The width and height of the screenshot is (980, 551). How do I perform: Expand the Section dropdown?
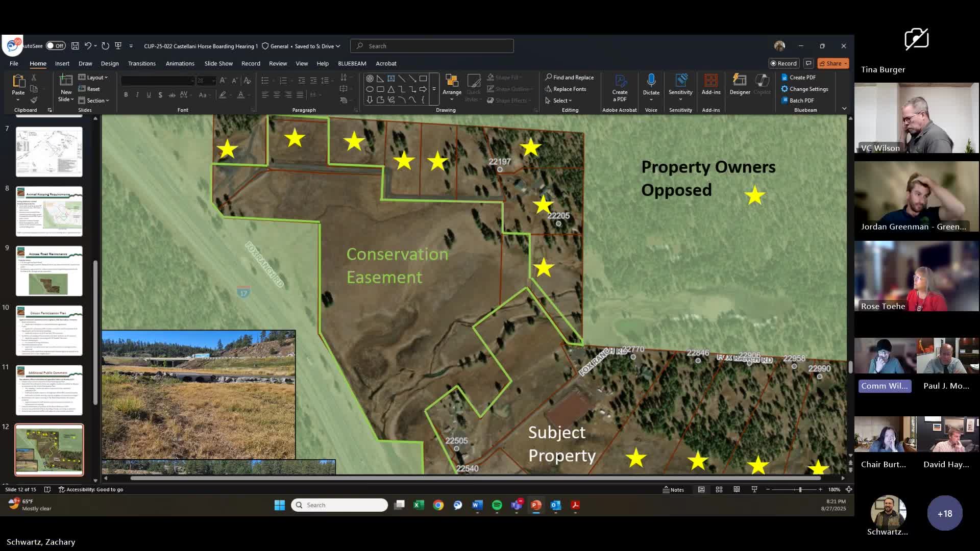click(x=94, y=101)
